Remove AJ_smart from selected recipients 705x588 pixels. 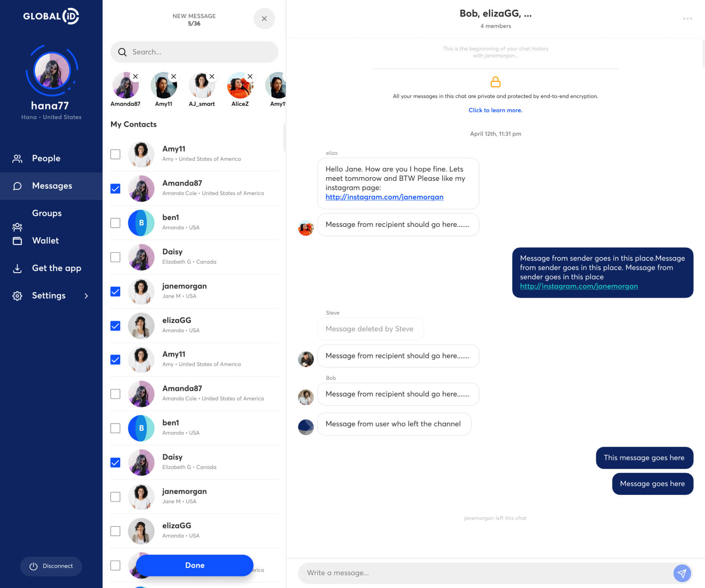coord(212,77)
